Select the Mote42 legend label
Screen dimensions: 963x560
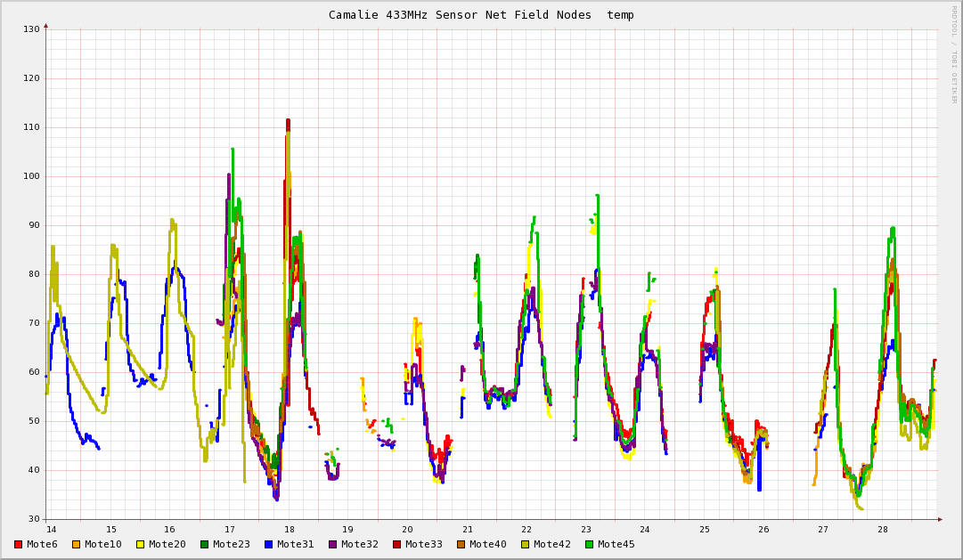coord(551,544)
